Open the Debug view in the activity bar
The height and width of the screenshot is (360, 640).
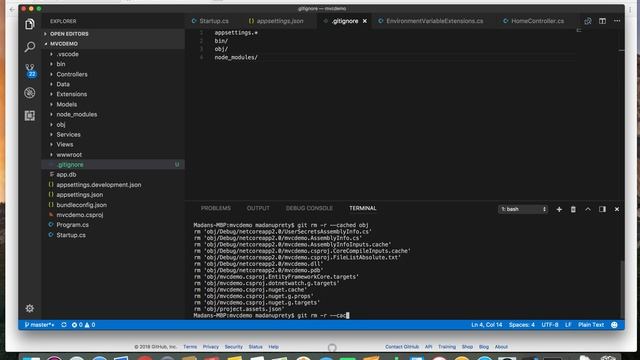tap(29, 93)
